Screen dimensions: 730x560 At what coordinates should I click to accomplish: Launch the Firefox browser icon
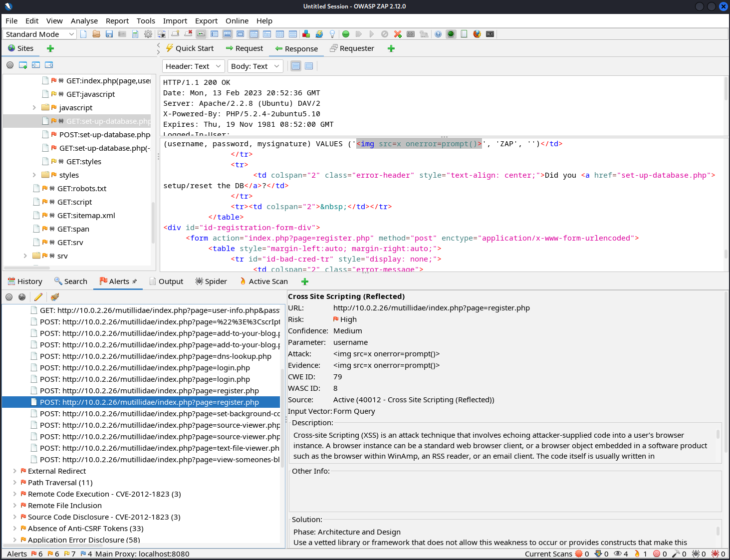coord(477,34)
